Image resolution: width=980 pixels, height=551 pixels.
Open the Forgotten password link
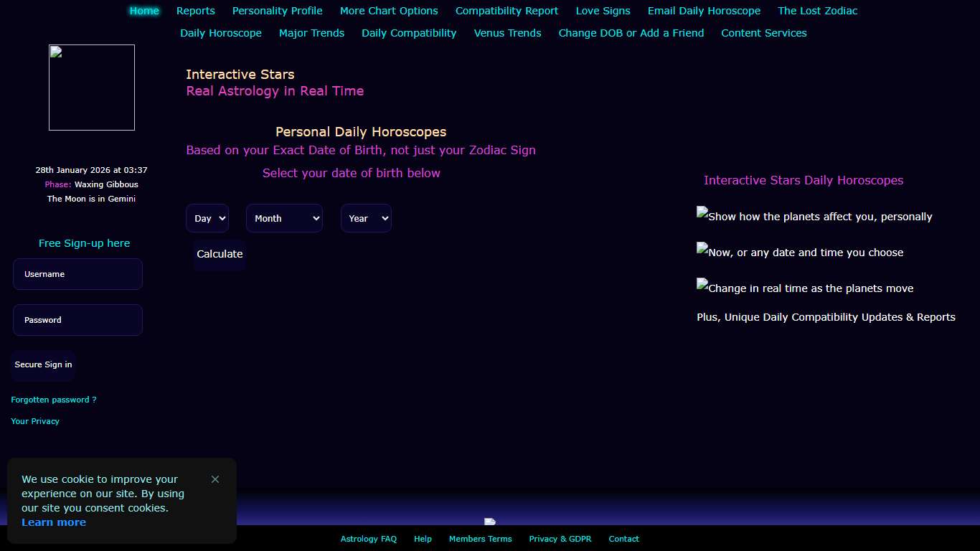click(54, 400)
